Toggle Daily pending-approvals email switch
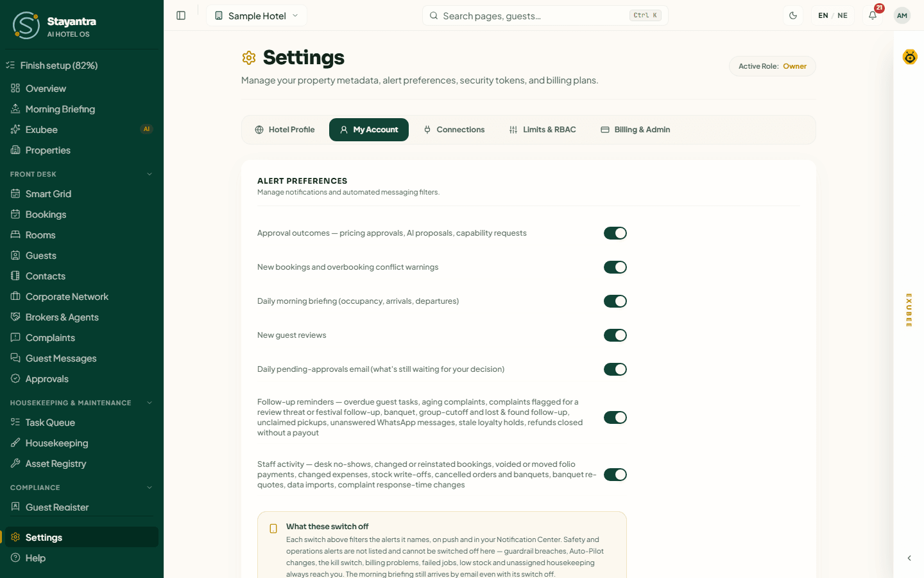 [x=615, y=369]
